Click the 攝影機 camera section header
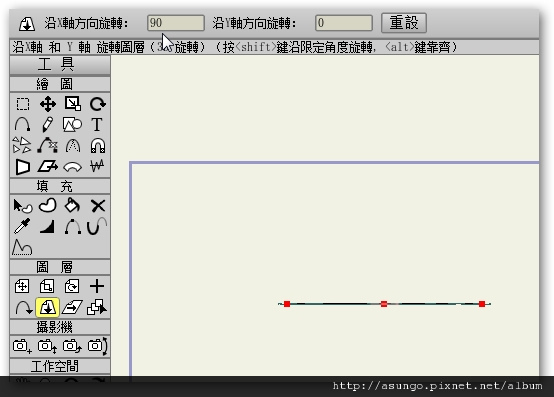The width and height of the screenshot is (554, 397). click(x=60, y=327)
